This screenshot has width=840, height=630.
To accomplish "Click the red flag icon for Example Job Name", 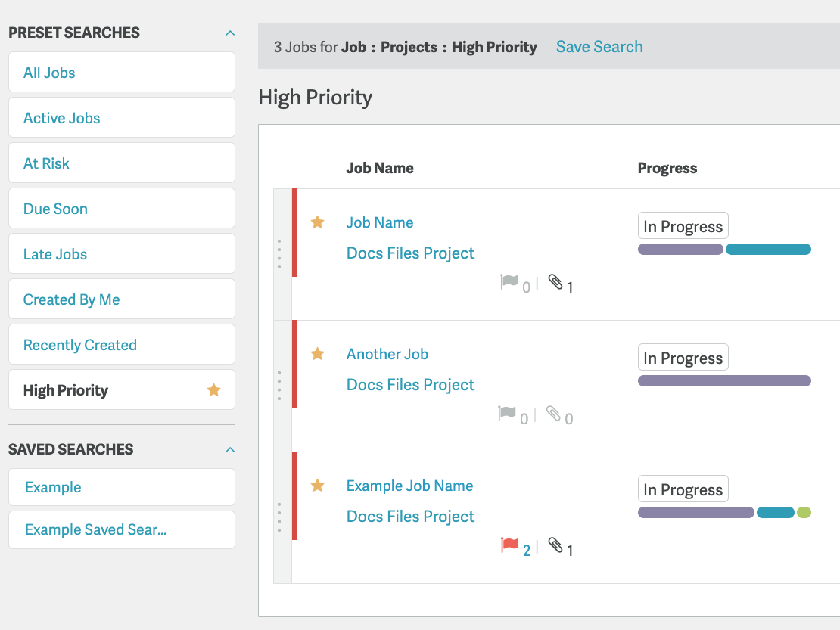I will pyautogui.click(x=509, y=545).
